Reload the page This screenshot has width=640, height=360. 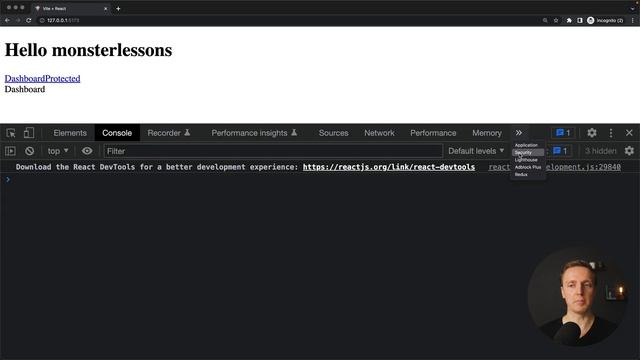29,20
